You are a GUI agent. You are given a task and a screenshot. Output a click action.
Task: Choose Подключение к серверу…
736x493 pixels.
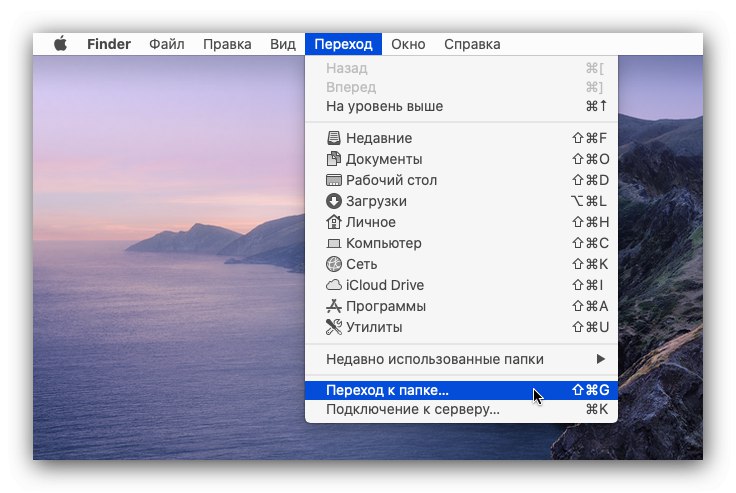[461, 409]
